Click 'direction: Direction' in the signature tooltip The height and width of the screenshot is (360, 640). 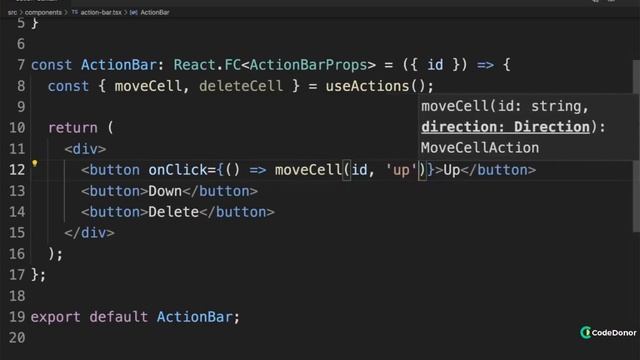(505, 127)
